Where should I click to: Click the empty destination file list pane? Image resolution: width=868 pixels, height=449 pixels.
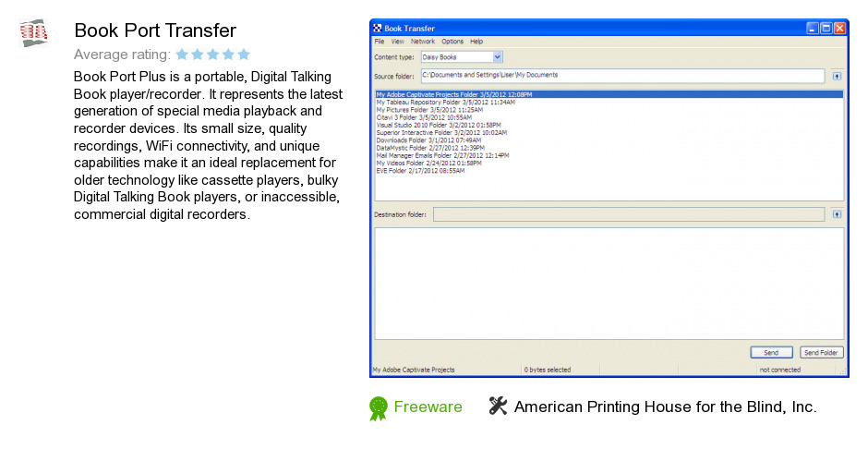[609, 284]
